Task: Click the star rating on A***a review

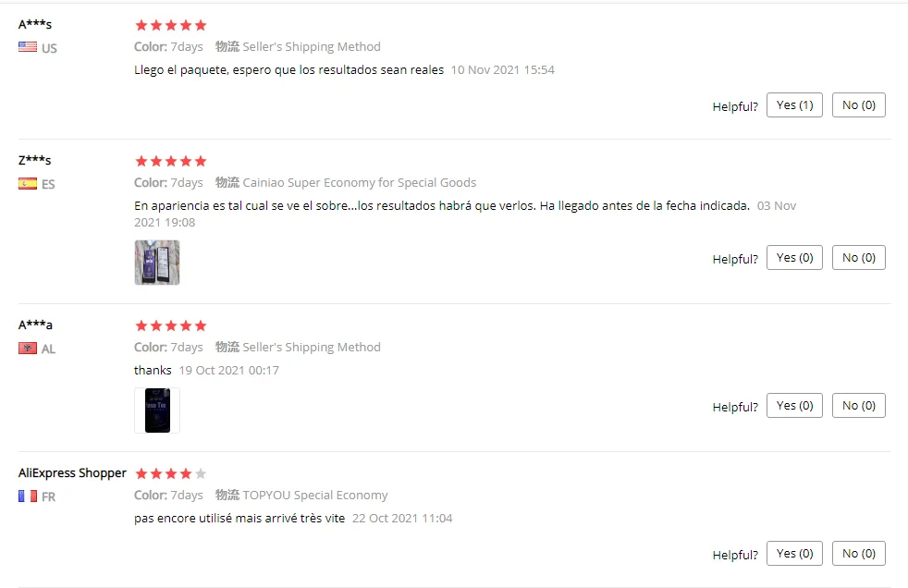Action: tap(170, 325)
